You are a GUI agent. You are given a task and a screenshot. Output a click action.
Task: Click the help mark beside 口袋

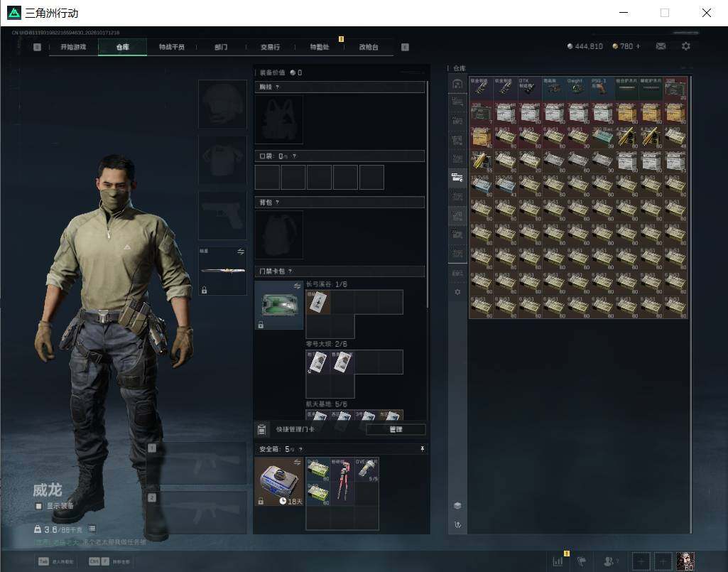294,156
